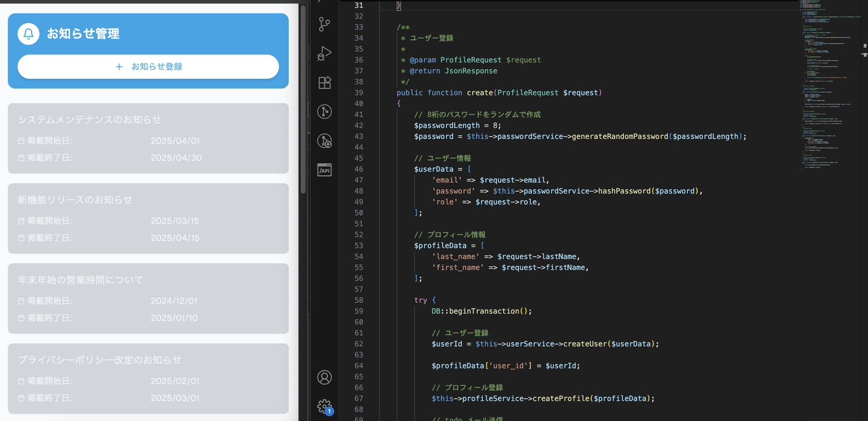The width and height of the screenshot is (868, 421).
Task: Open the Source Control view
Action: pyautogui.click(x=324, y=24)
